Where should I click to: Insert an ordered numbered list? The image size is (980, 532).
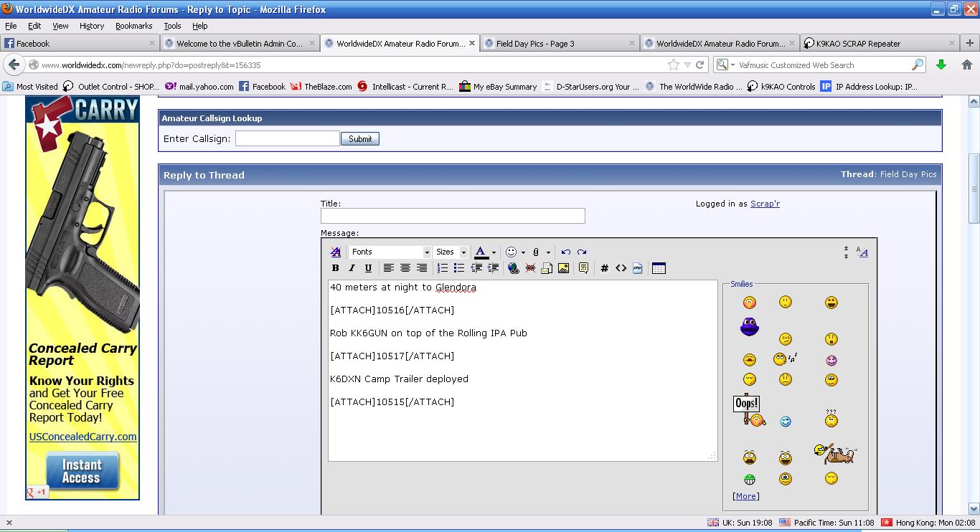click(x=442, y=268)
